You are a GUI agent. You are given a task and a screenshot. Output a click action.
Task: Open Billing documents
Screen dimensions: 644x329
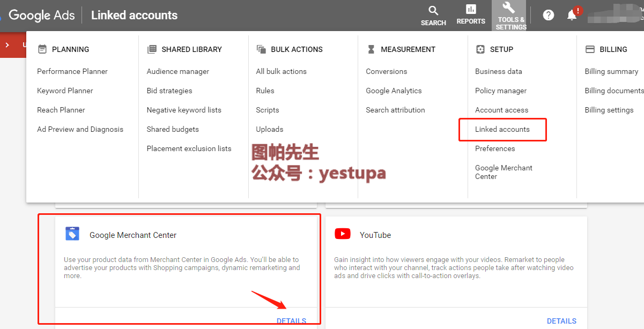pyautogui.click(x=615, y=91)
